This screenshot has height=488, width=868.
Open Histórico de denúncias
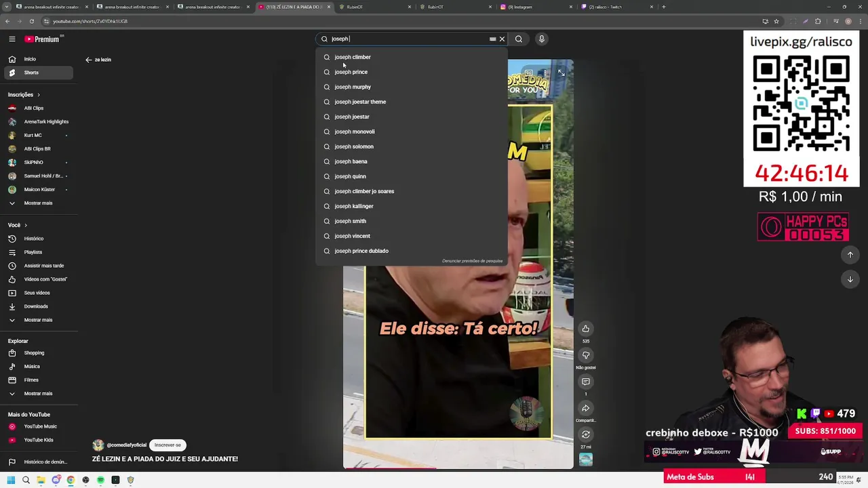tap(39, 462)
